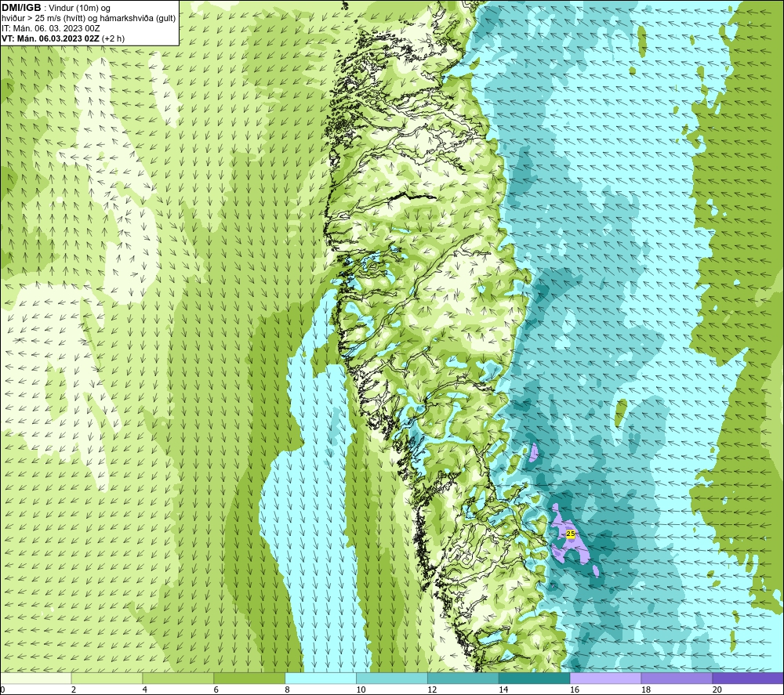Click the legend label '20'
The image size is (784, 695).
pyautogui.click(x=717, y=690)
